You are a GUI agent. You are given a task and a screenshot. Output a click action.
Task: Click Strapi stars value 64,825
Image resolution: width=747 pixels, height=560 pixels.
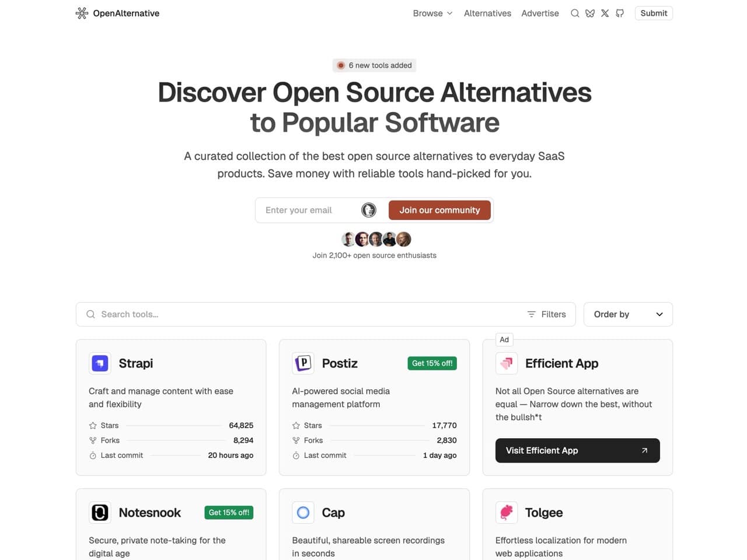pos(241,425)
